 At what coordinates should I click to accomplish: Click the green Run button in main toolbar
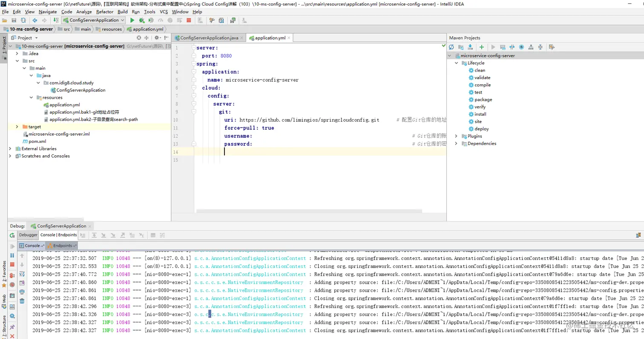tap(132, 20)
